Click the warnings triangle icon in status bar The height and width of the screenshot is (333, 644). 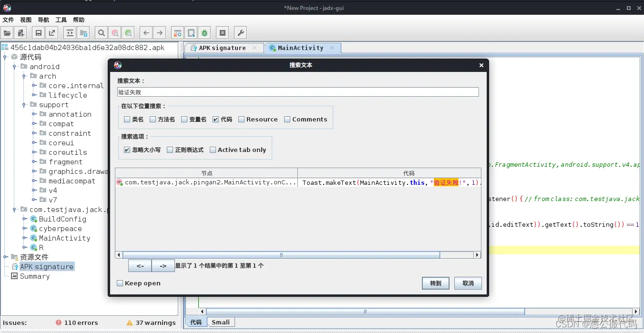point(130,323)
